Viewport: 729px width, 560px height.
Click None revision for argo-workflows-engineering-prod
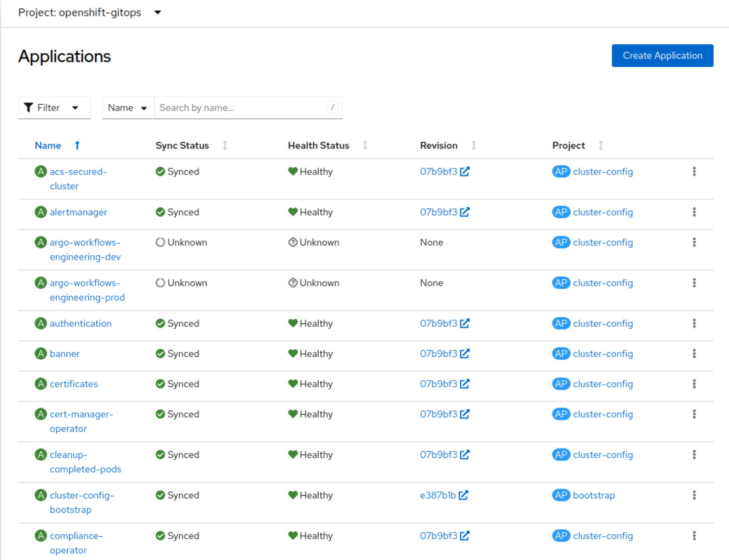pyautogui.click(x=432, y=283)
